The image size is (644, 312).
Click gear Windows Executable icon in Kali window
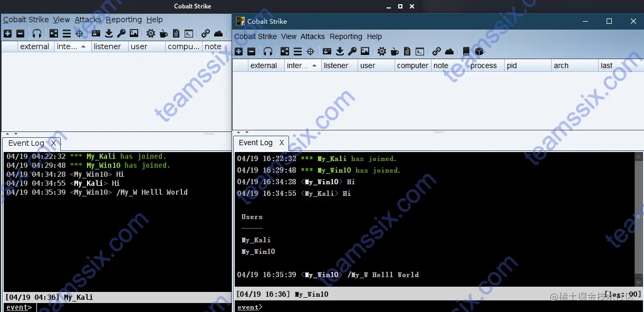(x=151, y=33)
